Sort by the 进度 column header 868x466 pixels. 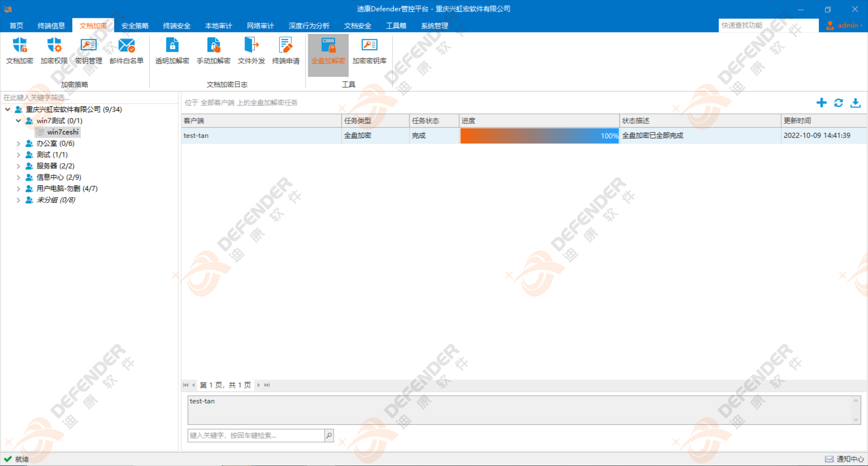coord(539,121)
